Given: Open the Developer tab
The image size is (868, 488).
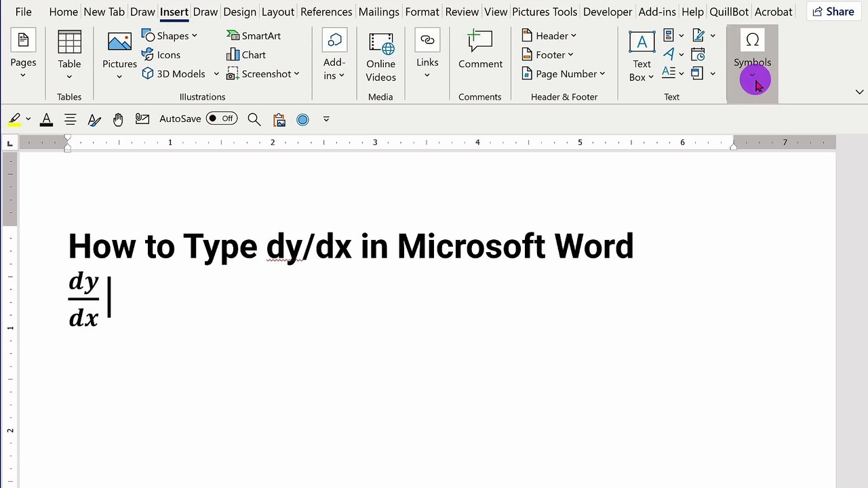Looking at the screenshot, I should point(608,12).
